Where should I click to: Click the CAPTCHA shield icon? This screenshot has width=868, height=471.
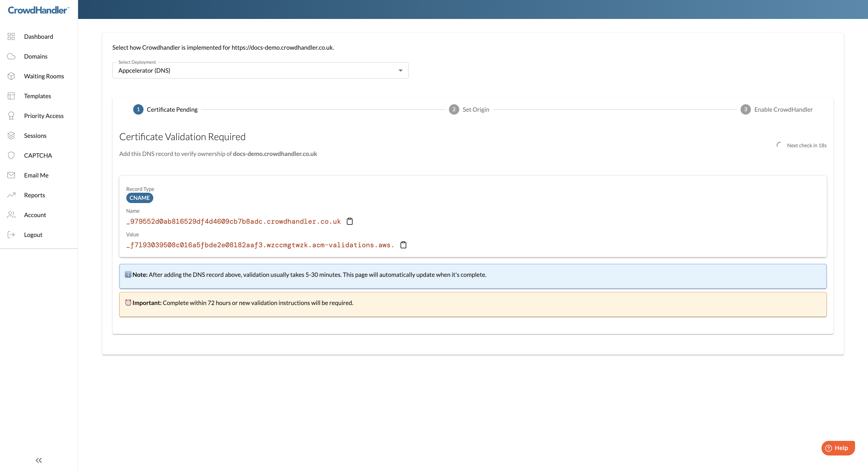[x=11, y=155]
